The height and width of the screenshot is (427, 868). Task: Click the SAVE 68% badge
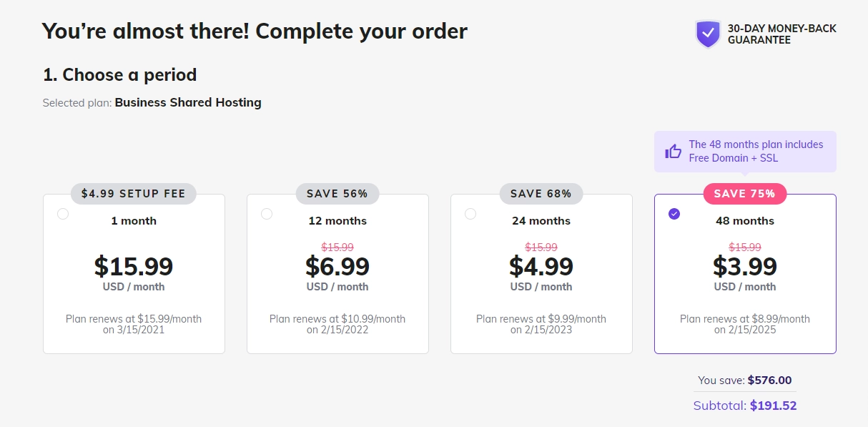point(541,193)
